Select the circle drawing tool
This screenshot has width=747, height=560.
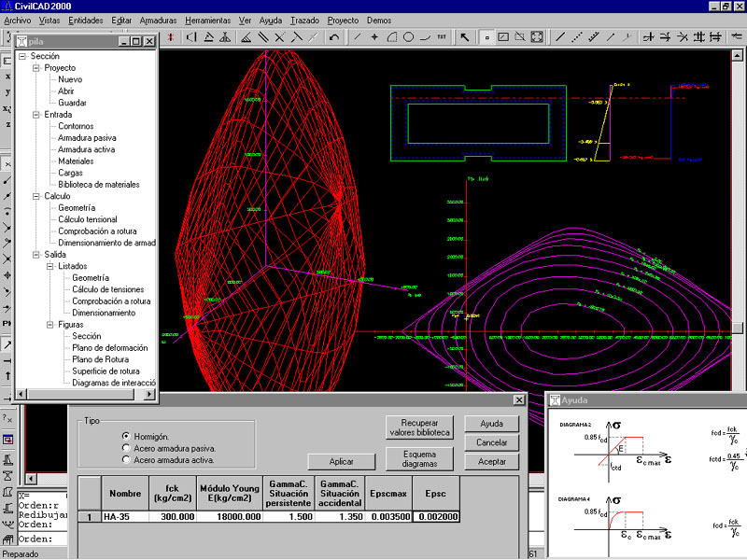coord(408,37)
